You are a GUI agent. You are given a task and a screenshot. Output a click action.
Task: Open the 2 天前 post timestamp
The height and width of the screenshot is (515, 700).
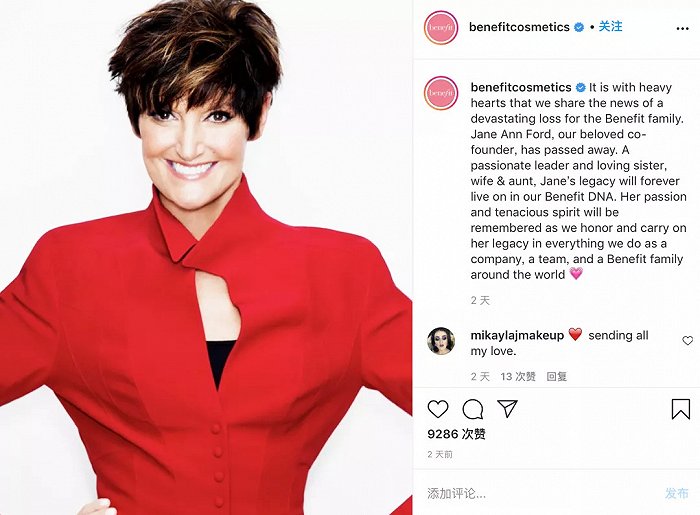(x=440, y=454)
